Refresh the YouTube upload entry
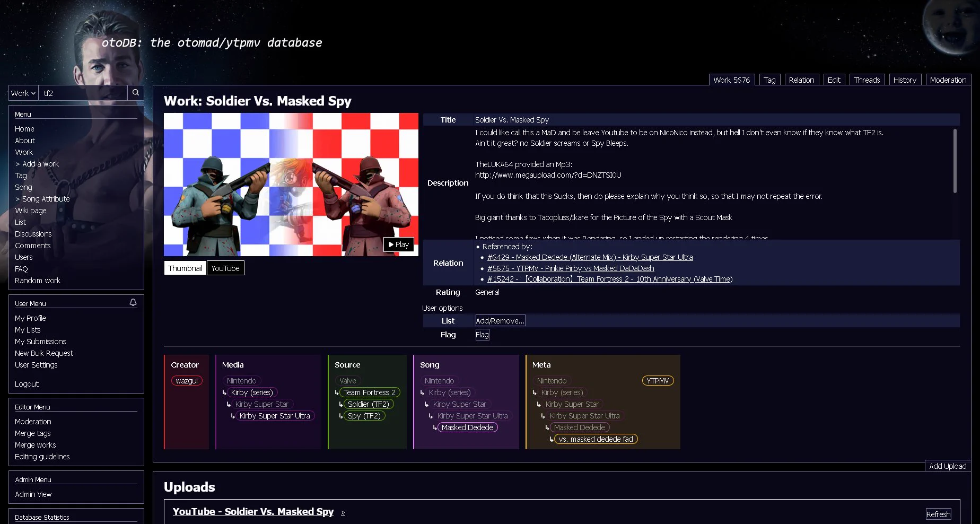Viewport: 980px width, 524px height. click(938, 514)
